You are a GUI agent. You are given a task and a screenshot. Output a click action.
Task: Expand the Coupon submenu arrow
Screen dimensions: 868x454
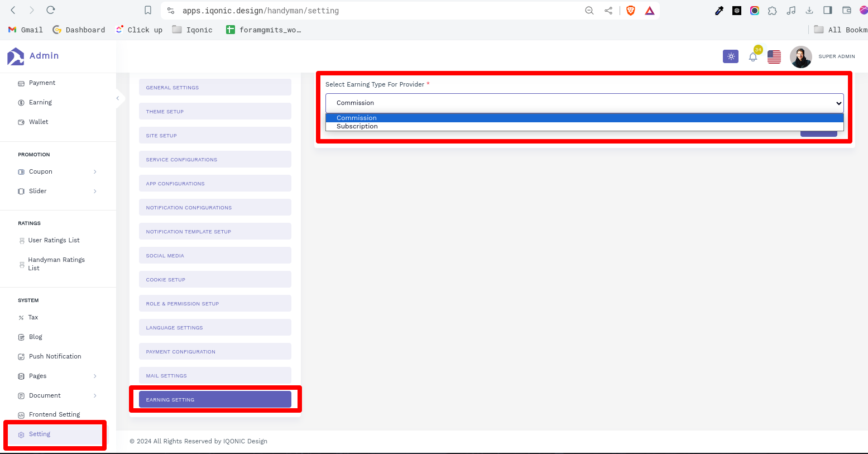point(95,172)
